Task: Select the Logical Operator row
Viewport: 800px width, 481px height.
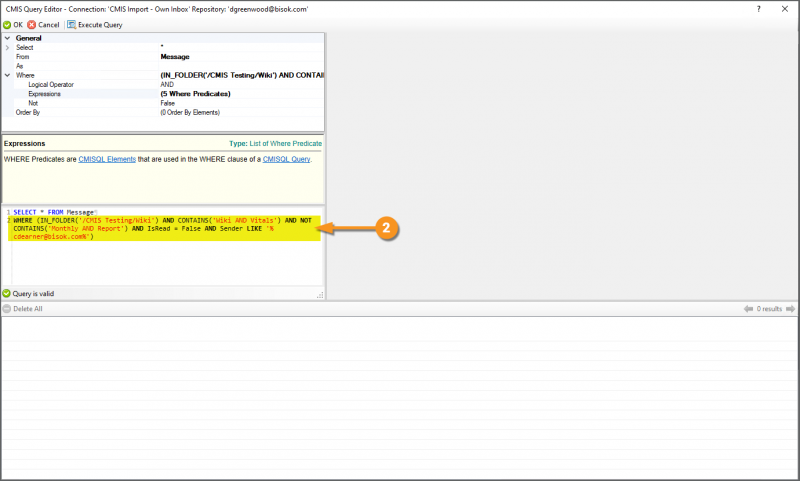Action: 163,85
